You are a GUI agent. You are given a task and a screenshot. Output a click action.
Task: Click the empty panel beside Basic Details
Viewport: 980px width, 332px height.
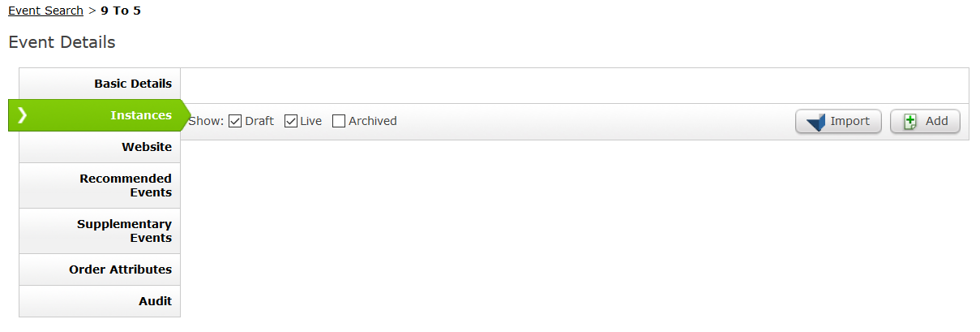(575, 85)
